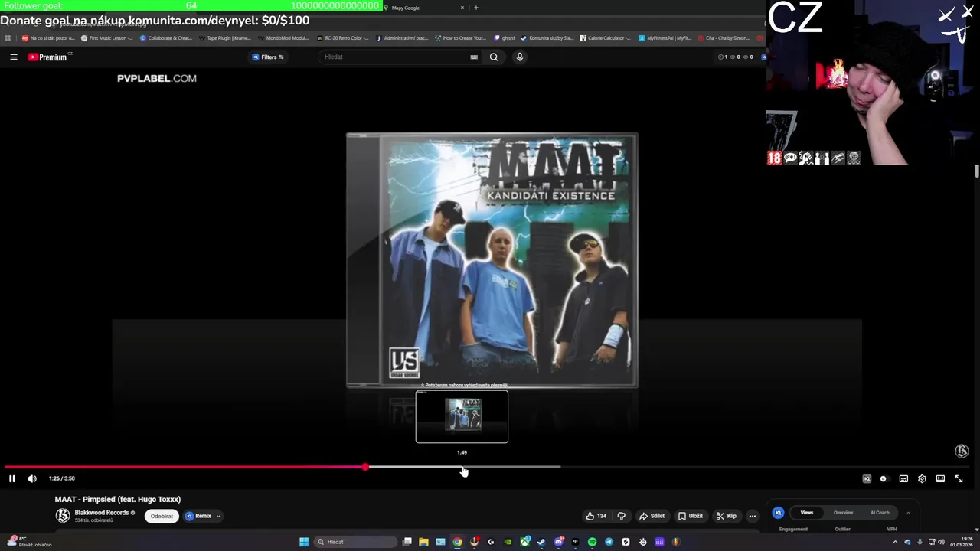980x551 pixels.
Task: Like the video with 134 likes
Action: (x=596, y=516)
